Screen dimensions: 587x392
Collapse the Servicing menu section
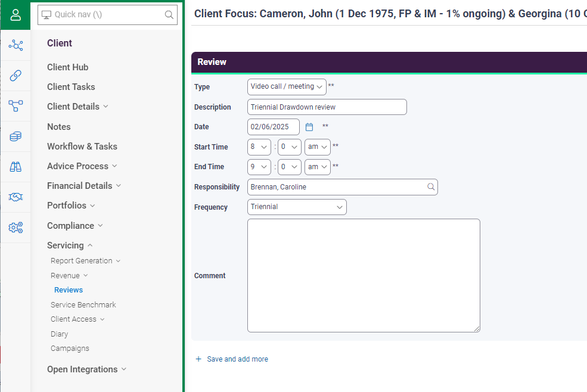coord(70,245)
